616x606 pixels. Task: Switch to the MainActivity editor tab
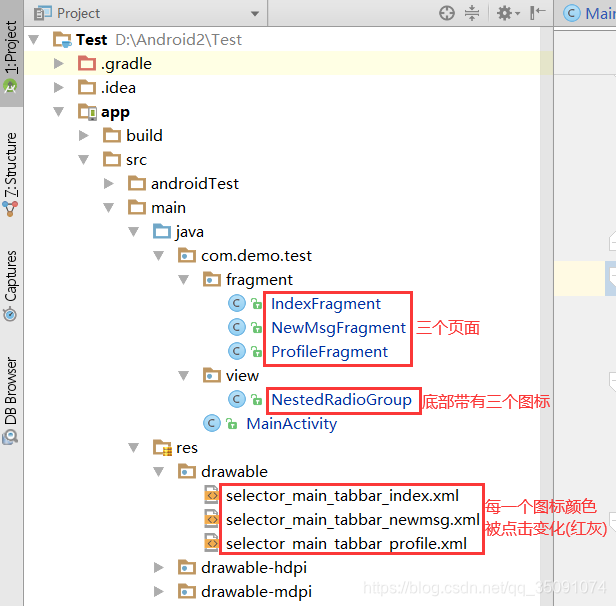(x=588, y=13)
